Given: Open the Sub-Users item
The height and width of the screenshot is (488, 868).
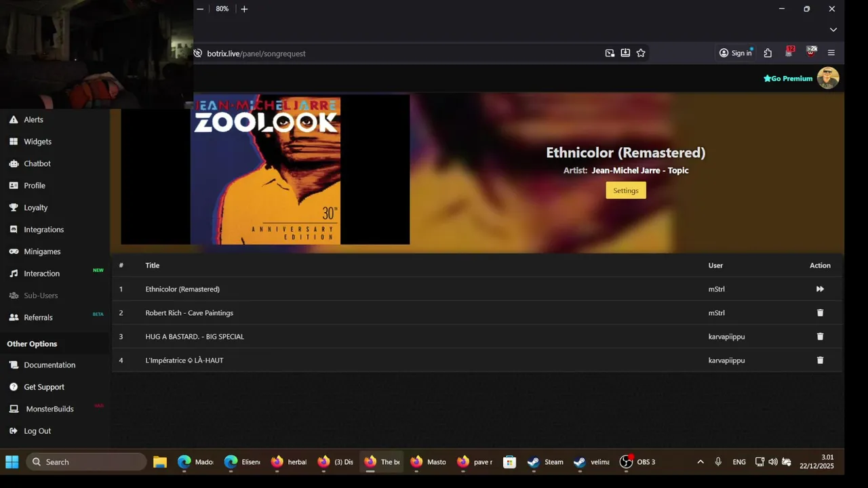Looking at the screenshot, I should (x=41, y=296).
